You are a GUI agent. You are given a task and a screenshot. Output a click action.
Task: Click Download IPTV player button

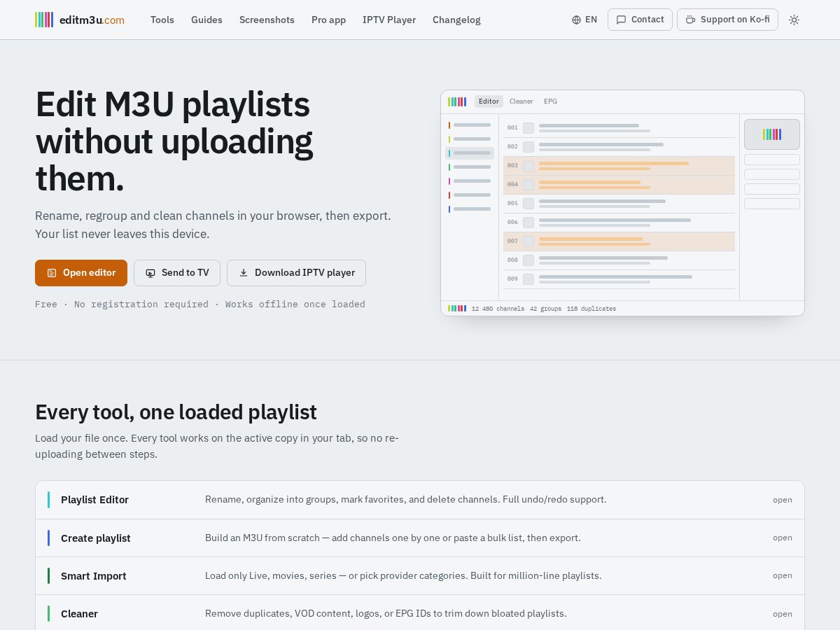296,273
